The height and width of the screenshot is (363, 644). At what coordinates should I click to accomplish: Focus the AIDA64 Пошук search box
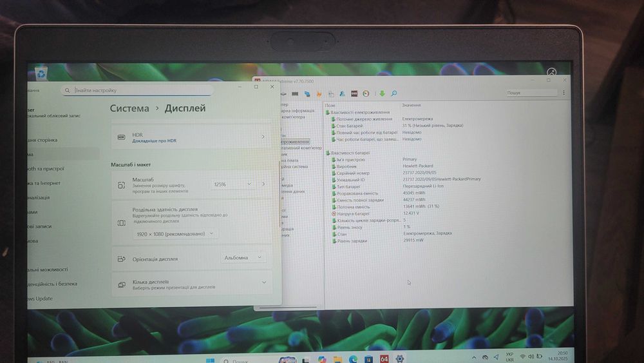pyautogui.click(x=531, y=93)
